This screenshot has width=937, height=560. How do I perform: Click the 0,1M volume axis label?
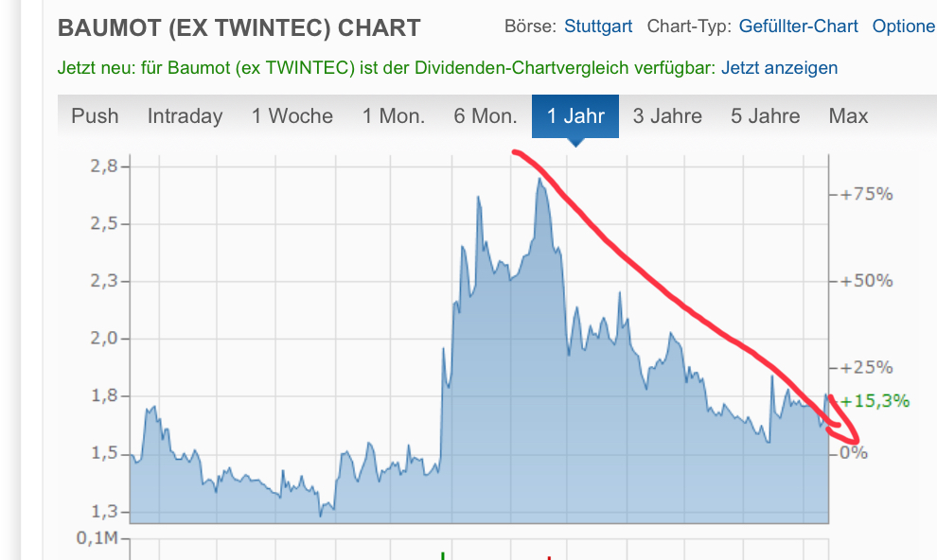[97, 540]
